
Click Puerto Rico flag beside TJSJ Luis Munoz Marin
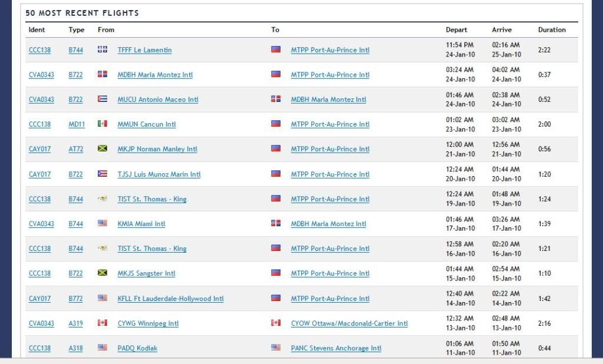coord(102,174)
